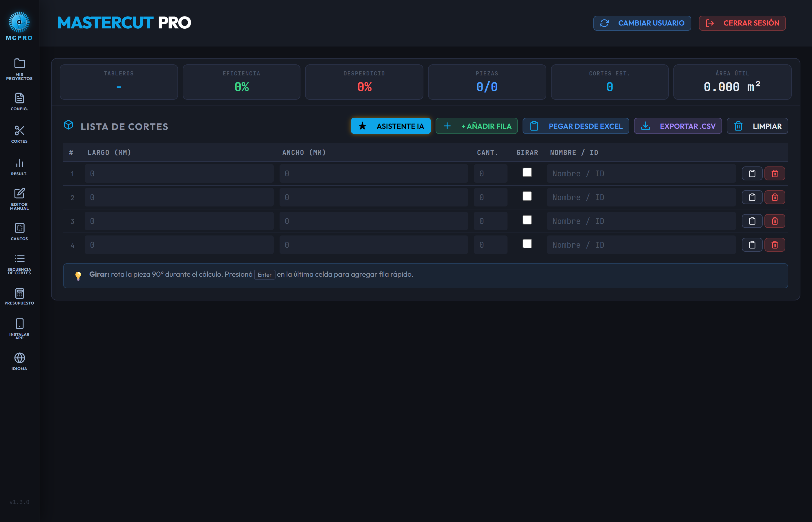This screenshot has width=812, height=522.
Task: Click the Limpiar button
Action: click(757, 126)
